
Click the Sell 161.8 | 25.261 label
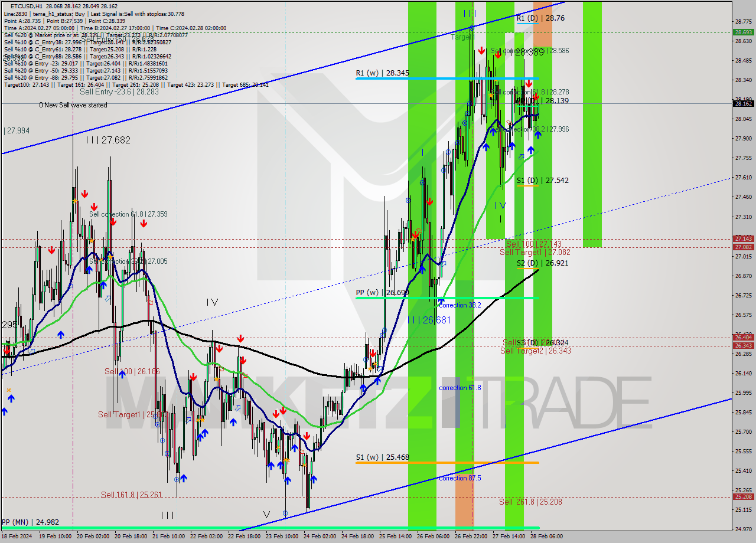(131, 495)
